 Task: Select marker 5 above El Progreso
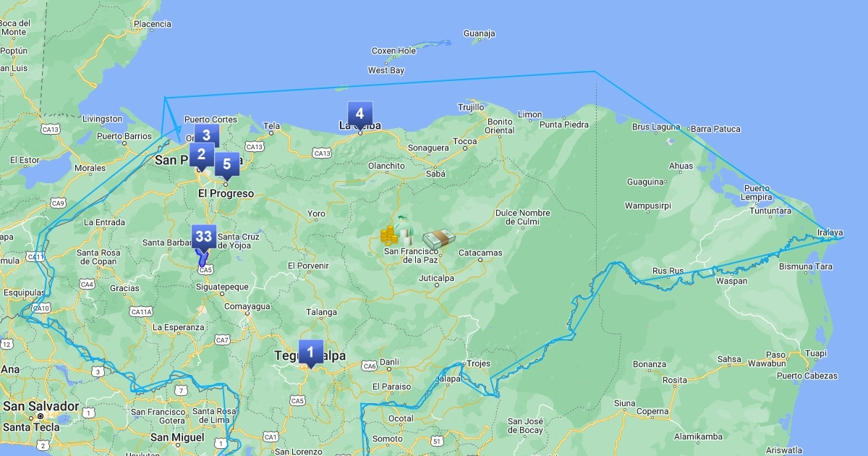click(226, 164)
